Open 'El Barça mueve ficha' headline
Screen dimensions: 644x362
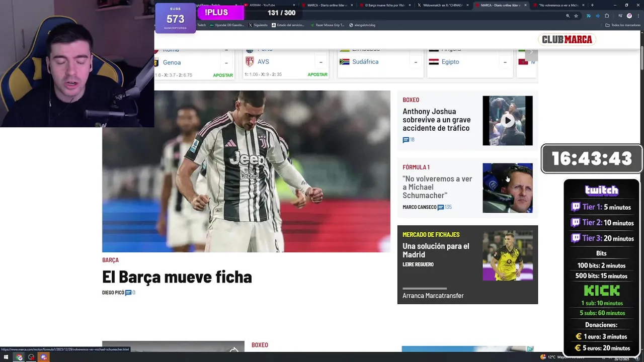tap(177, 277)
